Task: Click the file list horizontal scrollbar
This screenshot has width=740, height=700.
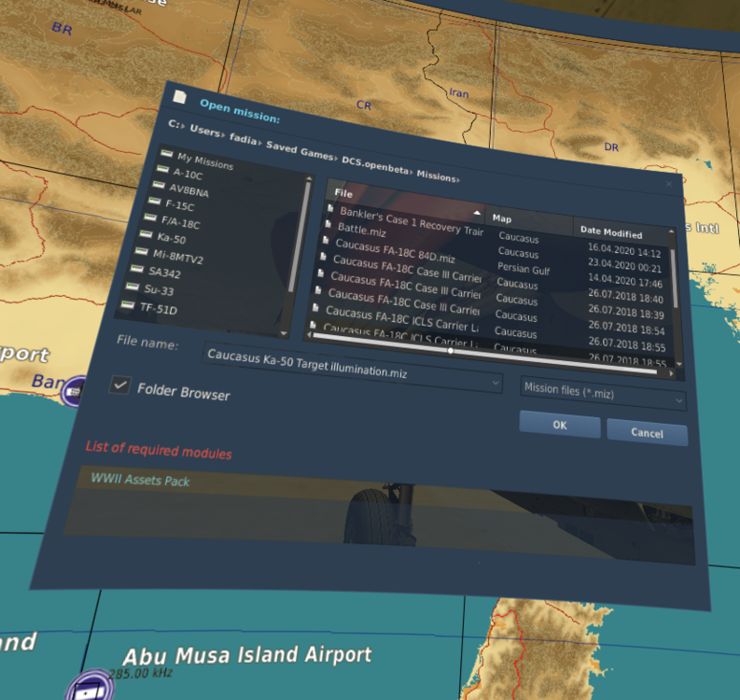Action: [484, 355]
